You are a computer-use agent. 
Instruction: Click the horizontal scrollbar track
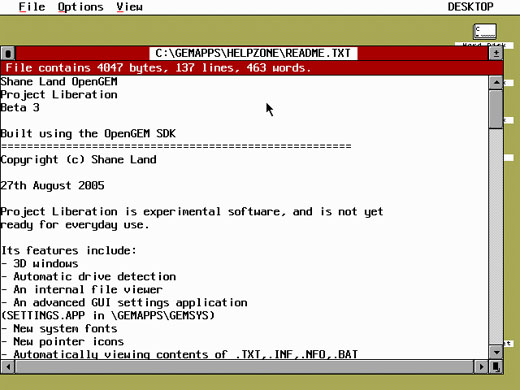click(244, 367)
